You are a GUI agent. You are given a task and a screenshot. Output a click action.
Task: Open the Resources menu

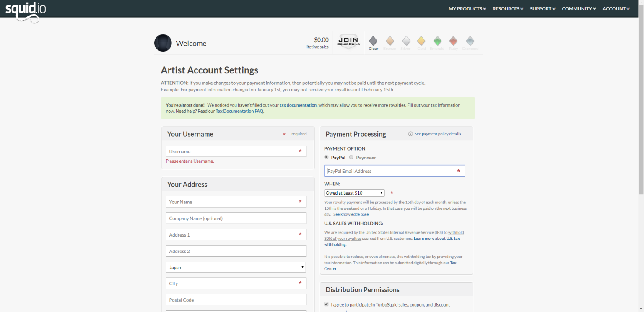[508, 9]
